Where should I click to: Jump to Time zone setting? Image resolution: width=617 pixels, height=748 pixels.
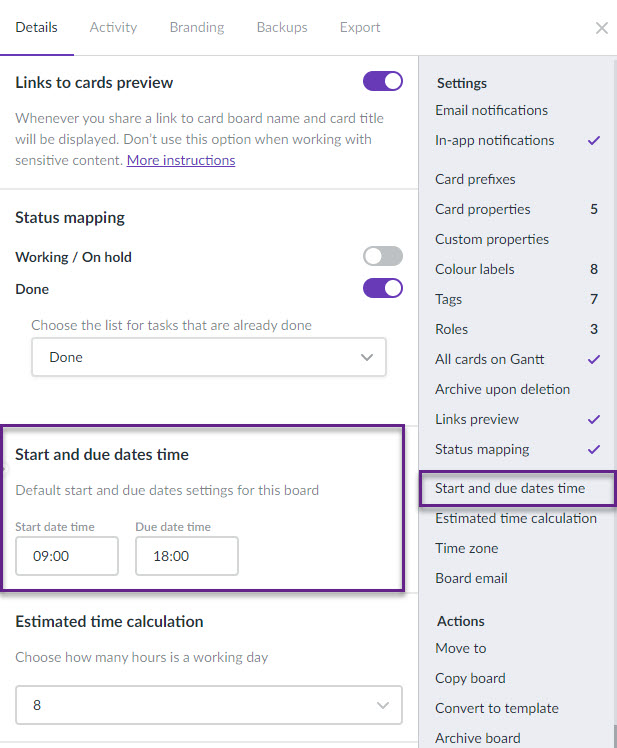(x=467, y=549)
